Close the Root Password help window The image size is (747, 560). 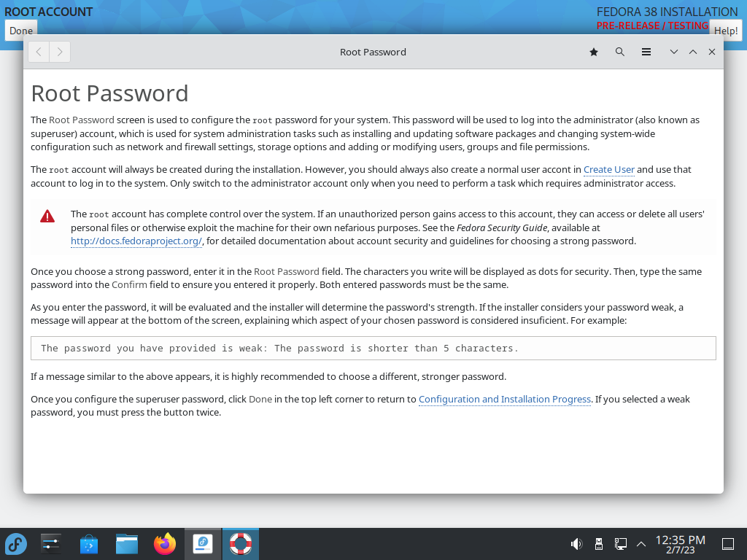[x=712, y=52]
